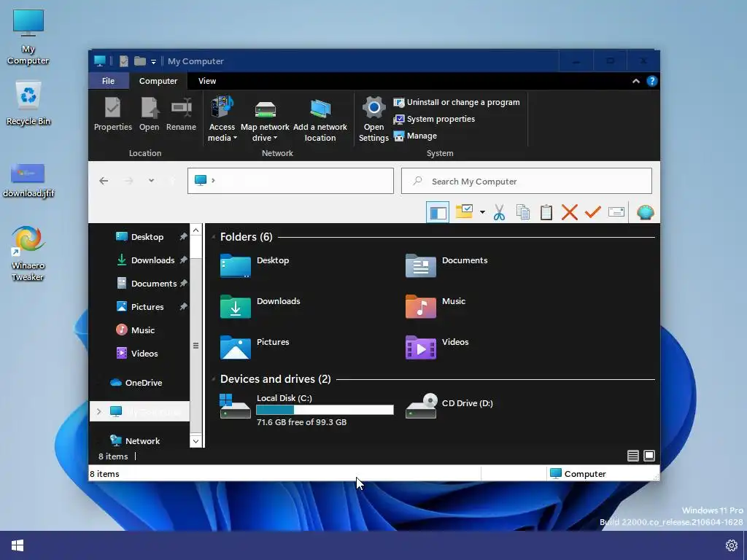Open the quick access toolbar customize dropdown
747x560 pixels.
tap(153, 61)
